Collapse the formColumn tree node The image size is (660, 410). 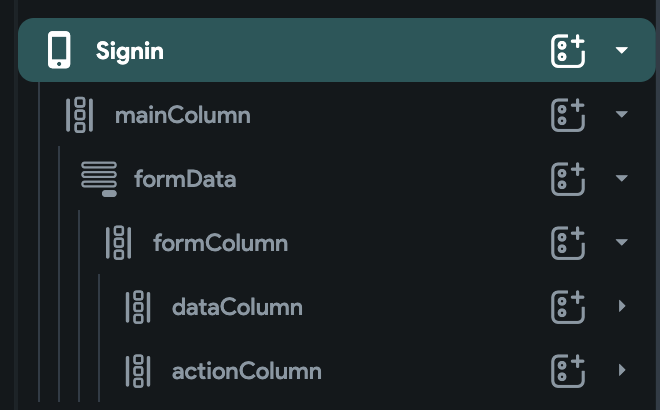[622, 243]
